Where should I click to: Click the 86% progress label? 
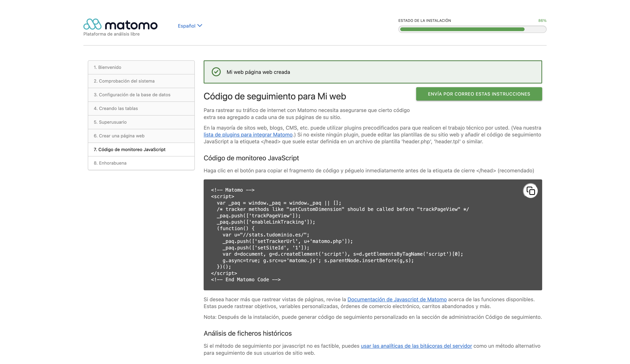coord(542,21)
